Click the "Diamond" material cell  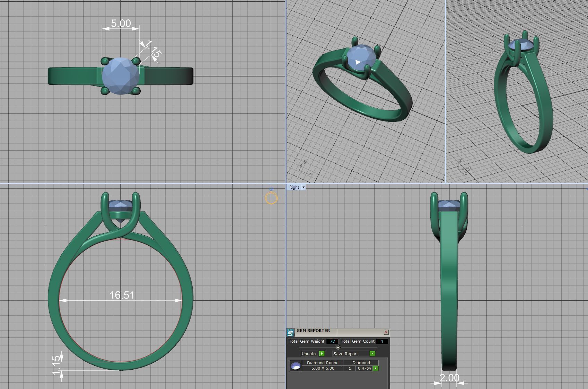pyautogui.click(x=361, y=363)
